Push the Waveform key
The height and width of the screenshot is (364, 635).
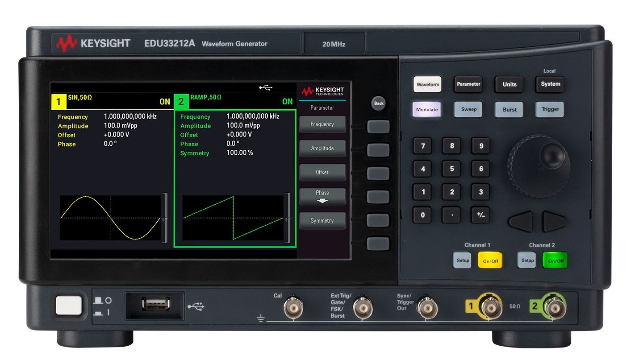(427, 84)
